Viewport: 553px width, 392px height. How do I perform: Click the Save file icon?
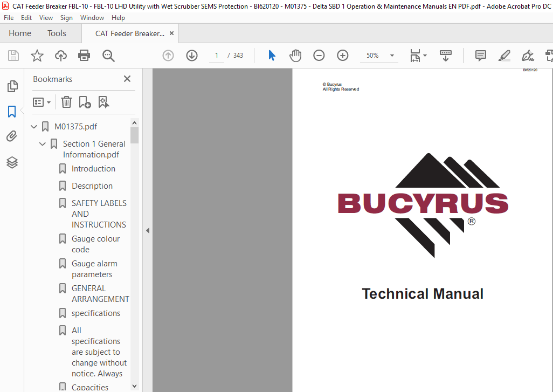click(13, 56)
